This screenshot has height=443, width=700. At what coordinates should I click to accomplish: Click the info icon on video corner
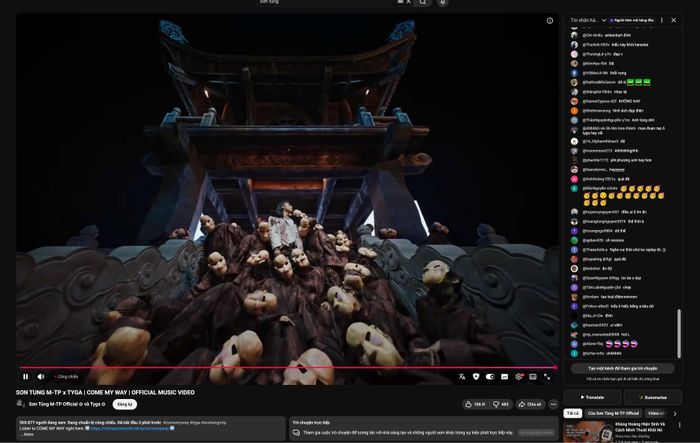click(550, 21)
